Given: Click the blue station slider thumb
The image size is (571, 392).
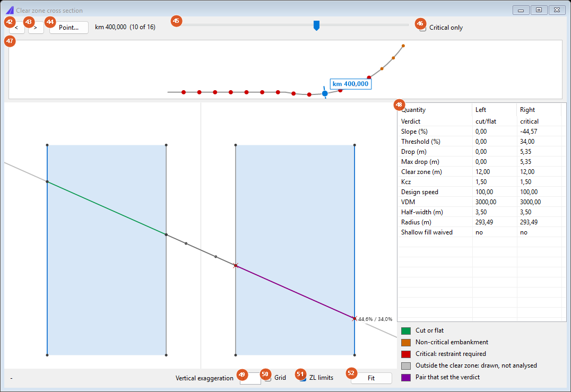Looking at the screenshot, I should point(316,25).
